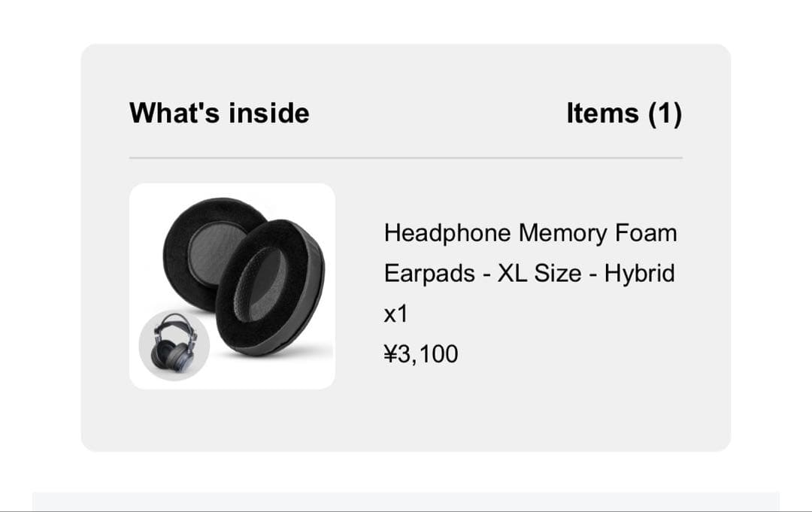
Task: Click the divider line under the heading
Action: (406, 158)
